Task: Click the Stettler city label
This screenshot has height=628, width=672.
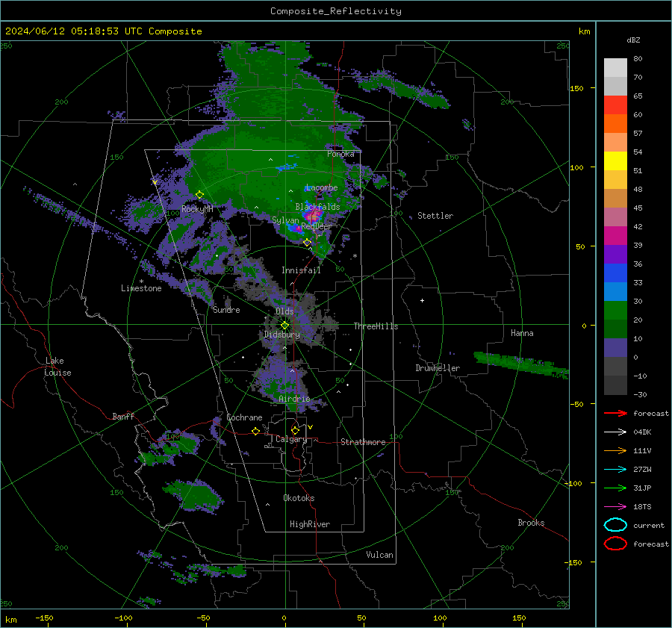Action: tap(435, 216)
